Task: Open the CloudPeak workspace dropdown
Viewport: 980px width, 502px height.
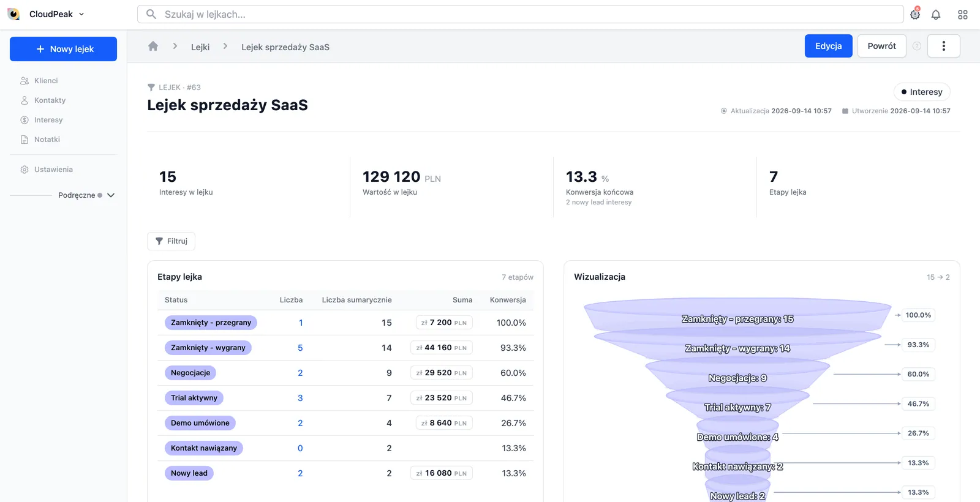Action: 56,14
